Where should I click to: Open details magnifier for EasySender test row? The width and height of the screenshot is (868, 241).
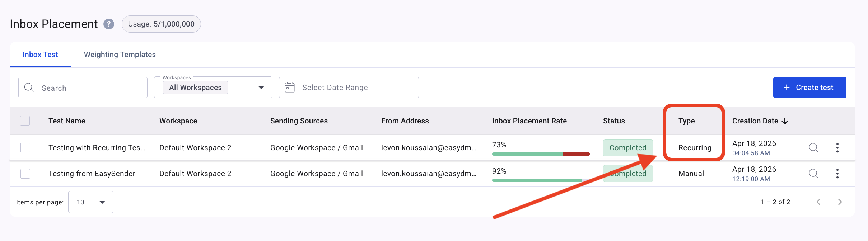pyautogui.click(x=813, y=174)
